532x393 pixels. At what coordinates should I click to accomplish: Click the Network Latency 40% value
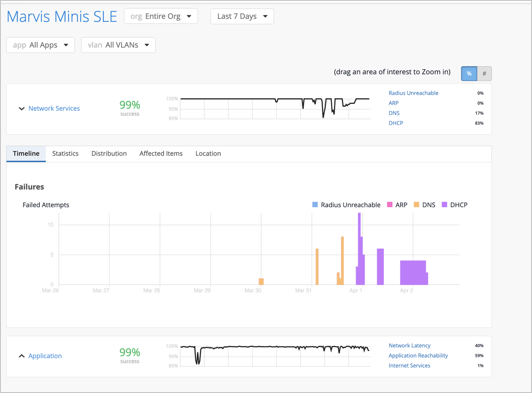(479, 346)
